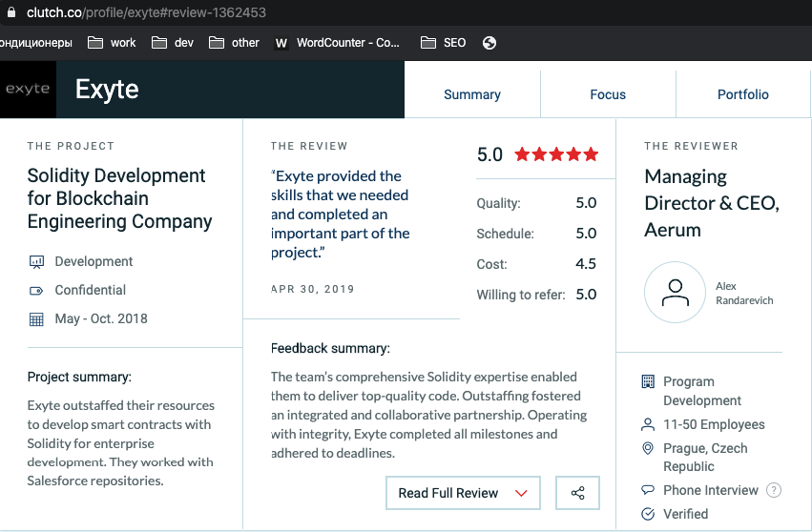Click the calendar icon beside May - Oct. 2018
Screen dimensions: 812x532
click(x=36, y=319)
